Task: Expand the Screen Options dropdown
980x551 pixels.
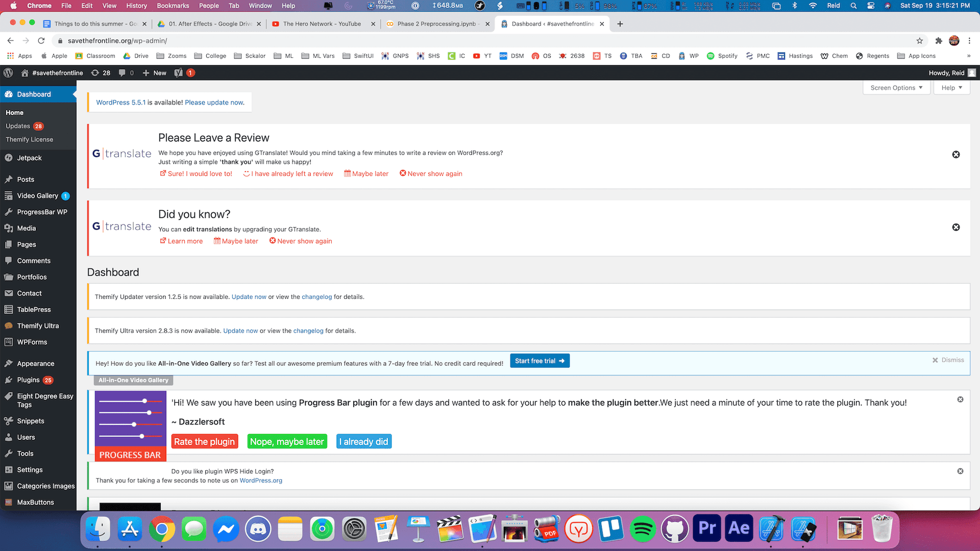Action: (896, 88)
